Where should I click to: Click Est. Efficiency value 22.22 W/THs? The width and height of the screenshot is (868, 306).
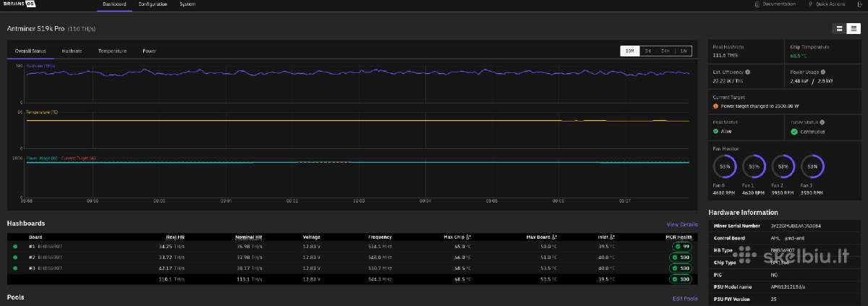point(728,81)
